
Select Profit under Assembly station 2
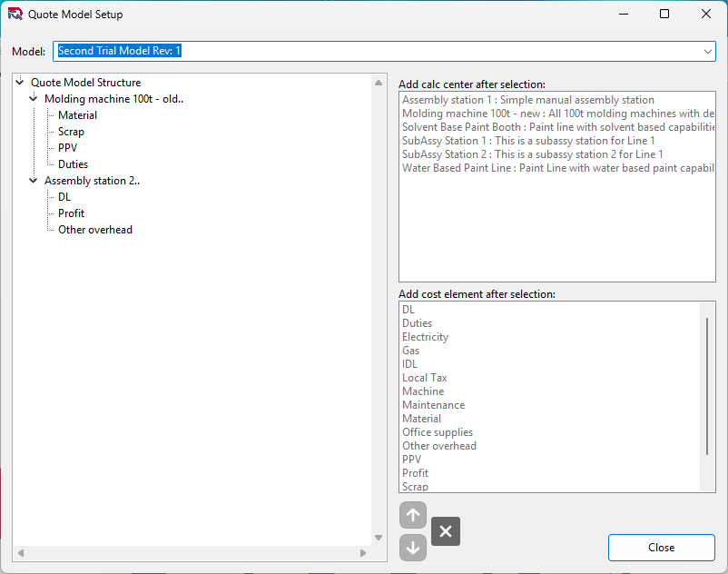pyautogui.click(x=71, y=213)
